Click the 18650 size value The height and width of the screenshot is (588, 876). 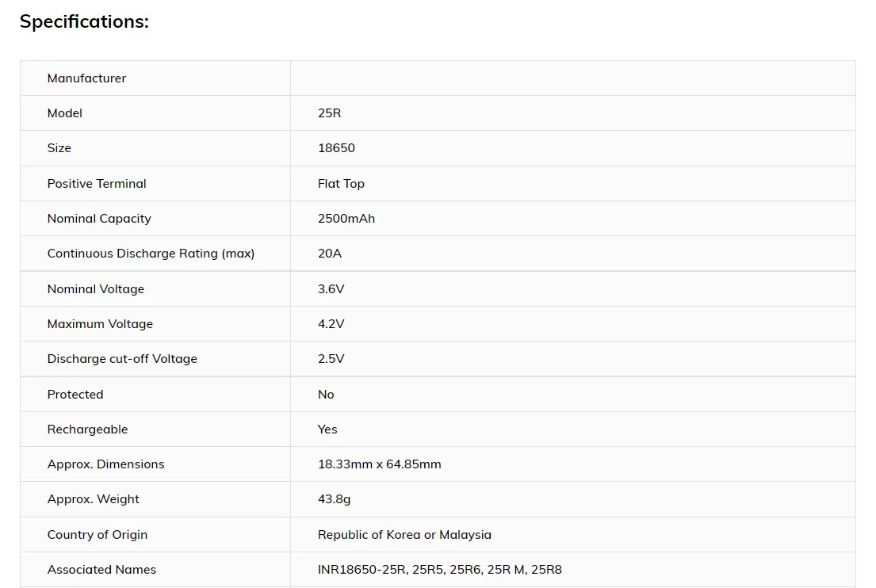[x=336, y=148]
